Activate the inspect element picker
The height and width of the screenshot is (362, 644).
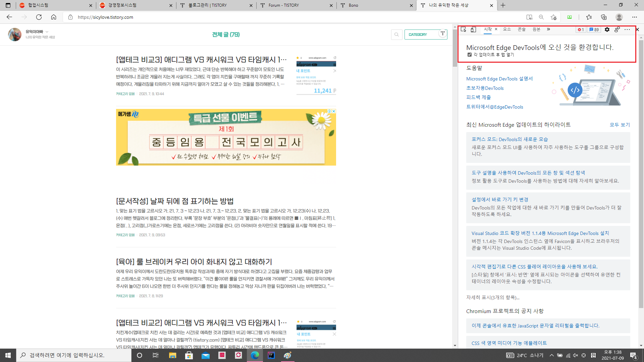(x=463, y=29)
